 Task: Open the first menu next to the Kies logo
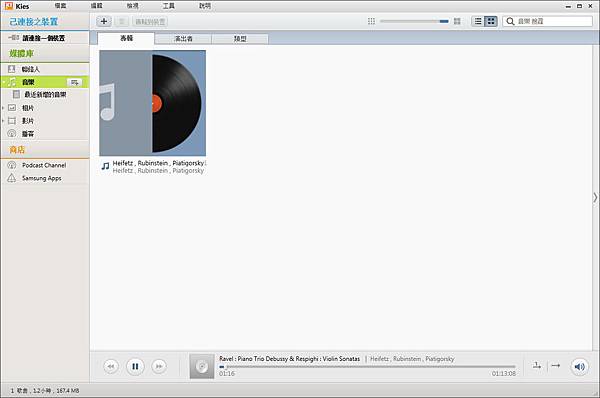tap(60, 6)
